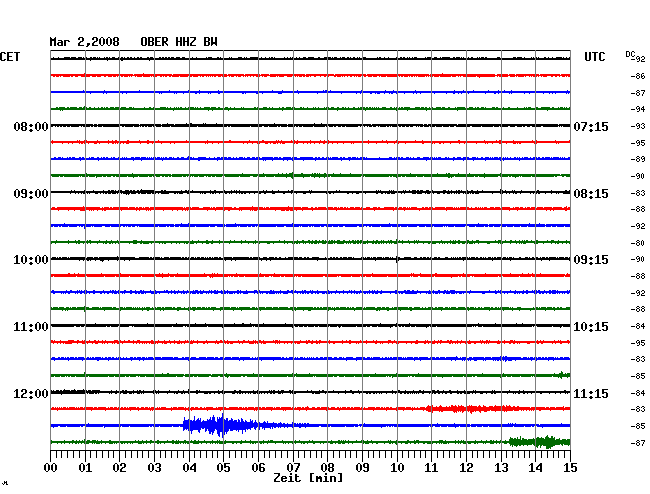Select the 08:00 CET row label
This screenshot has height=494, width=650.
[31, 126]
